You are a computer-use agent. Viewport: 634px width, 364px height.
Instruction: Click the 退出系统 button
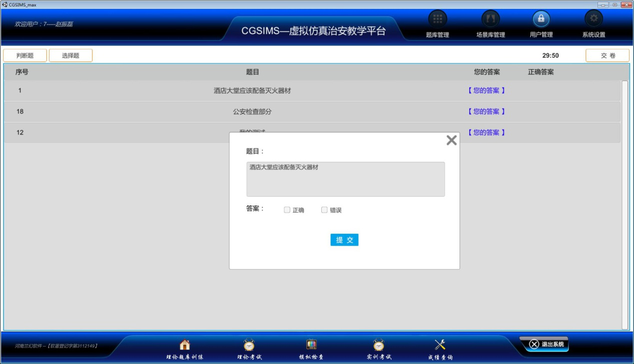[547, 344]
